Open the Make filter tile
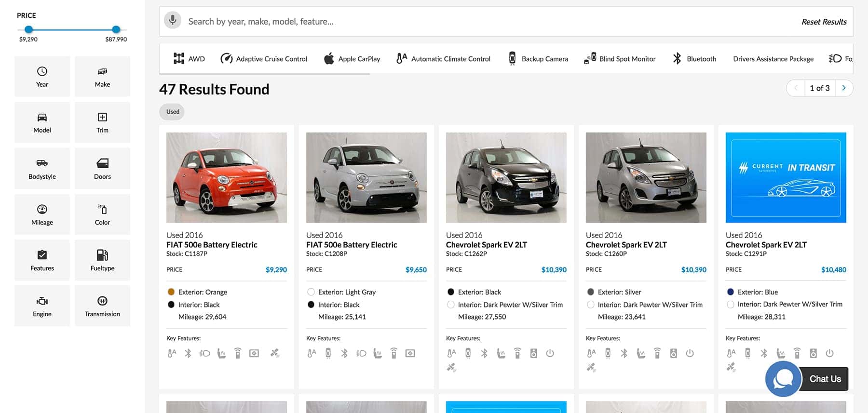Image resolution: width=868 pixels, height=413 pixels. [x=102, y=77]
